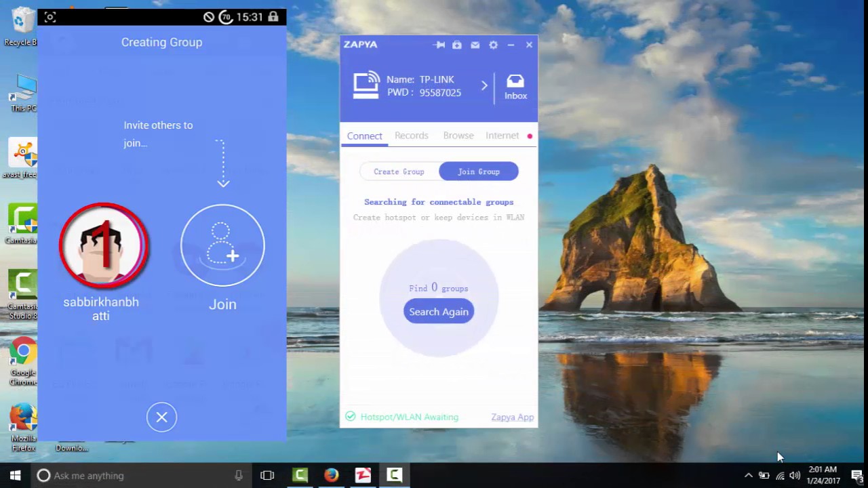Open the green Camtasia taskbar icon next to Task View
This screenshot has width=868, height=488.
[x=300, y=476]
